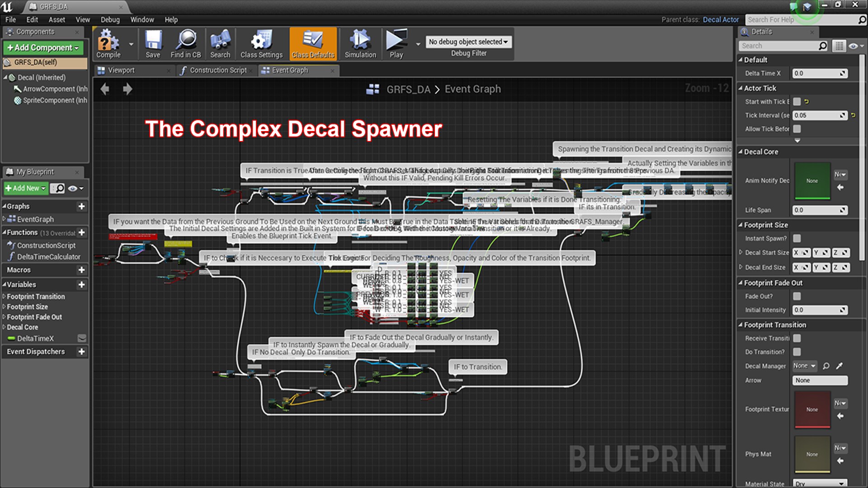Save the blueprint asset
Screen dimensions: 868x488
[153, 44]
